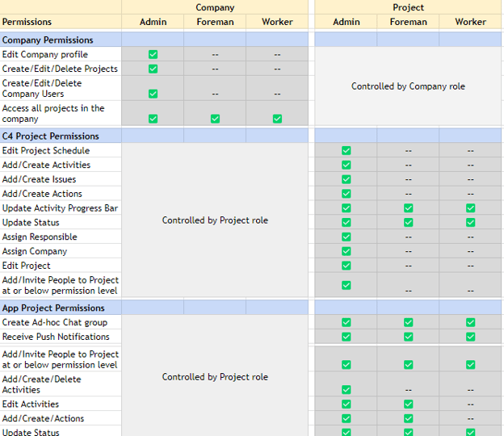504x436 pixels.
Task: Uncheck Project Admin box for Edit Project Schedule
Action: pyautogui.click(x=346, y=151)
